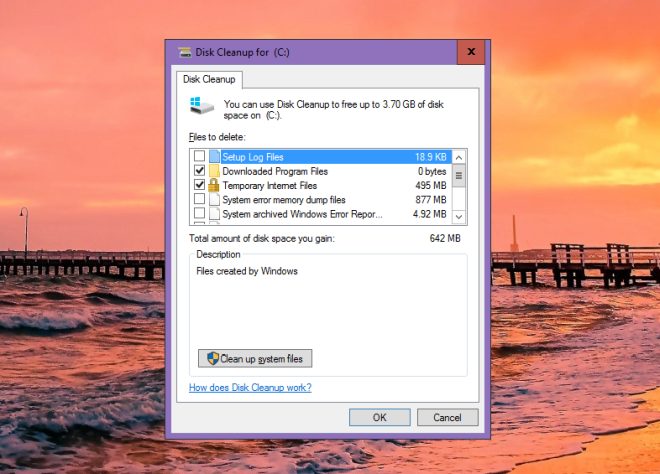This screenshot has width=660, height=474.
Task: Click the Setup Log Files document icon
Action: point(215,157)
